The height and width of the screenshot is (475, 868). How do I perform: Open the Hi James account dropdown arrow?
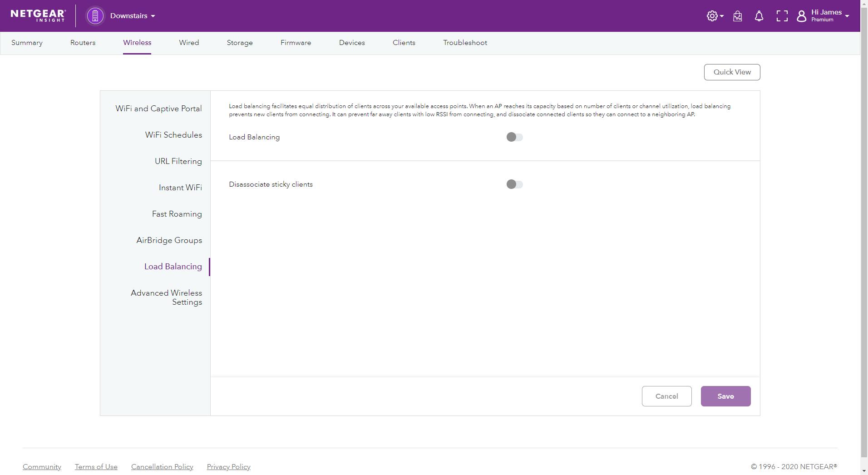tap(847, 16)
